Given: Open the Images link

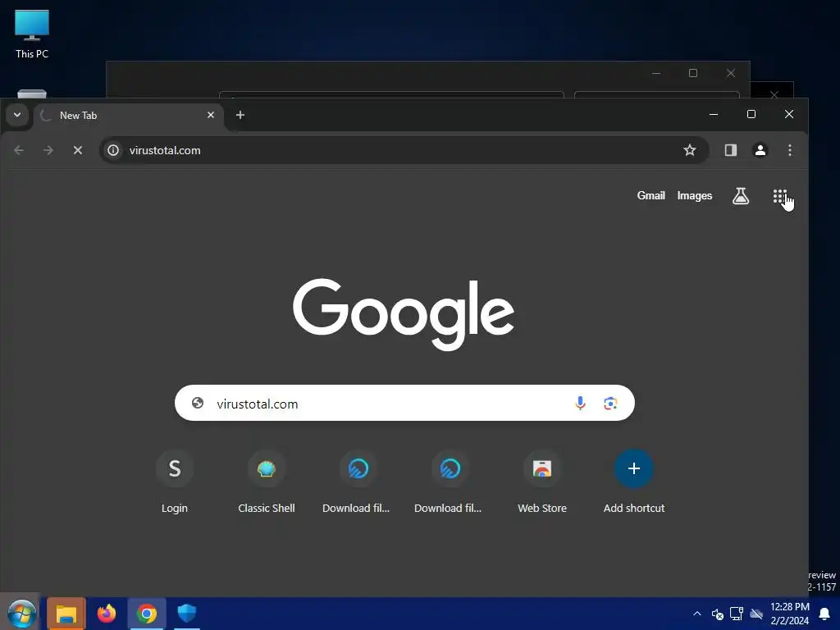Looking at the screenshot, I should [694, 195].
